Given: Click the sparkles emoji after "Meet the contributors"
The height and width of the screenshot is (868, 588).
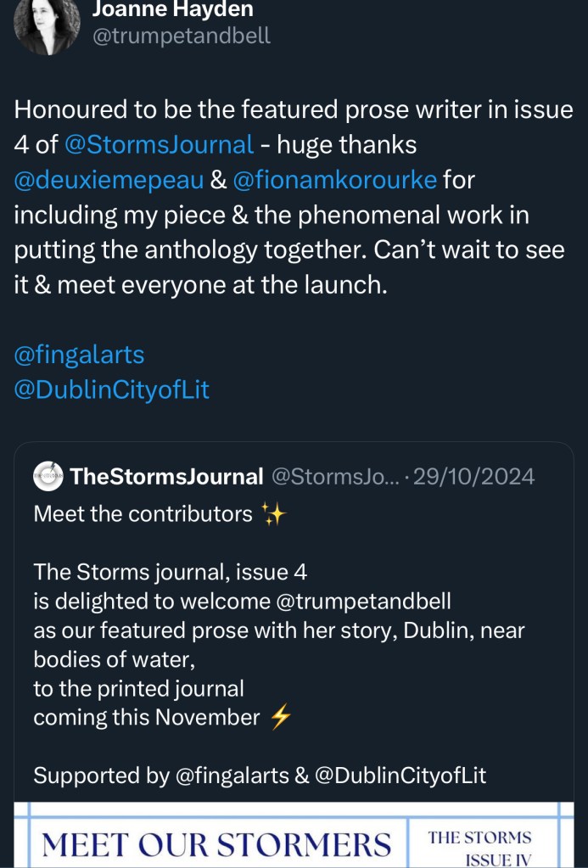Looking at the screenshot, I should 273,514.
